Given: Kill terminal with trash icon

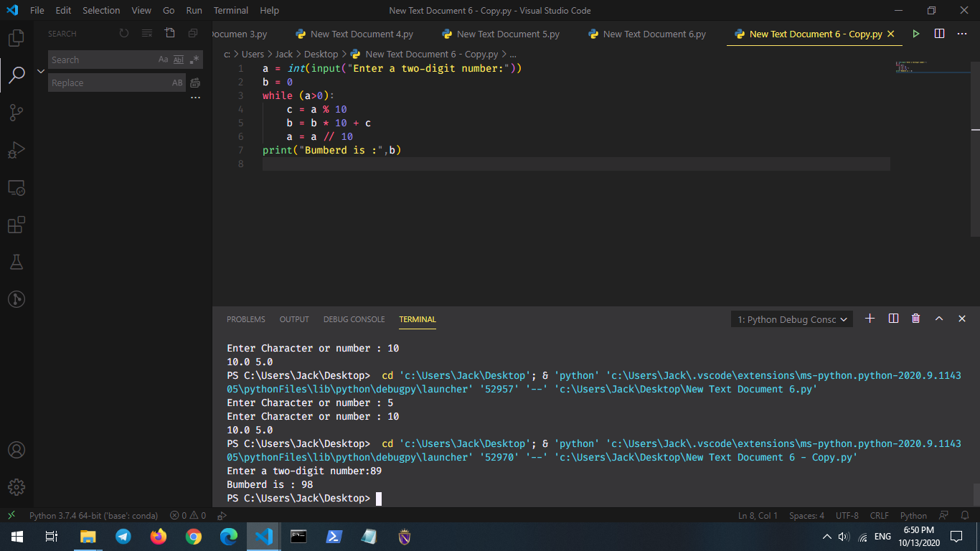Looking at the screenshot, I should [915, 319].
